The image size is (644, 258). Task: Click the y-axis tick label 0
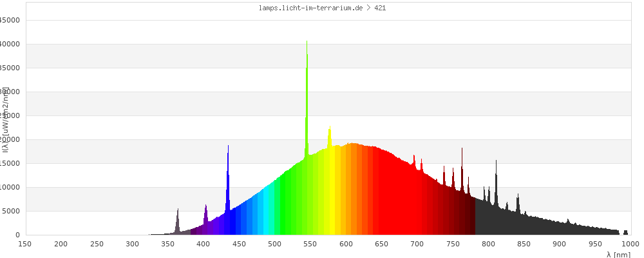17,235
